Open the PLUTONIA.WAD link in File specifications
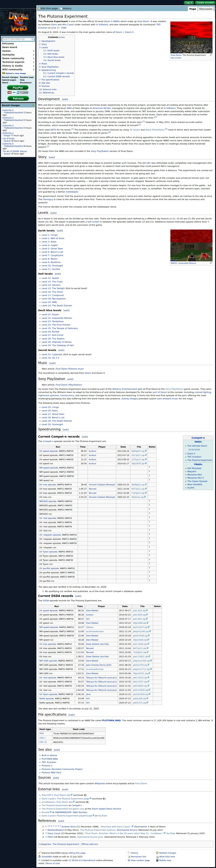Viewport: 216px width, 868px height. (x=111, y=720)
